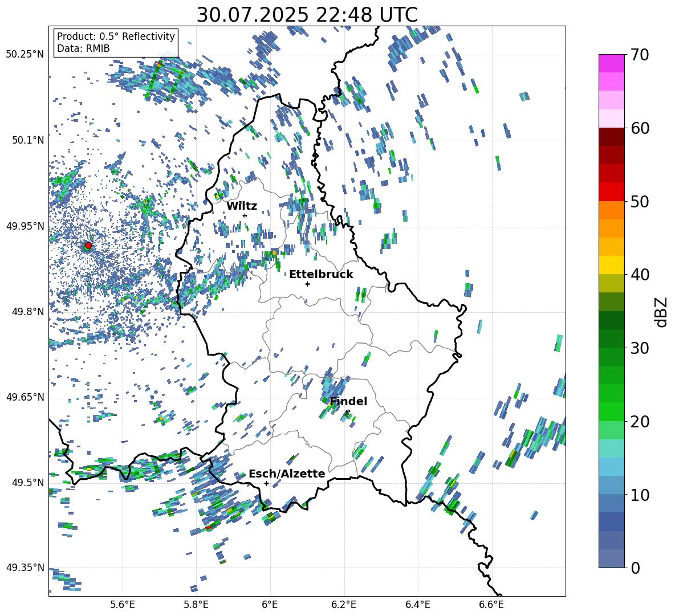Click the 49.65°N latitude label
The height and width of the screenshot is (616, 675).
25,397
